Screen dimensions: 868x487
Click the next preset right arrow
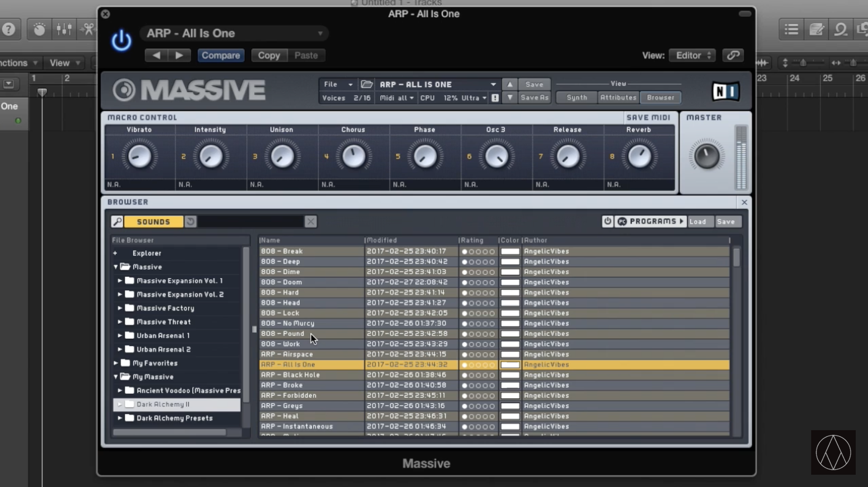point(179,55)
